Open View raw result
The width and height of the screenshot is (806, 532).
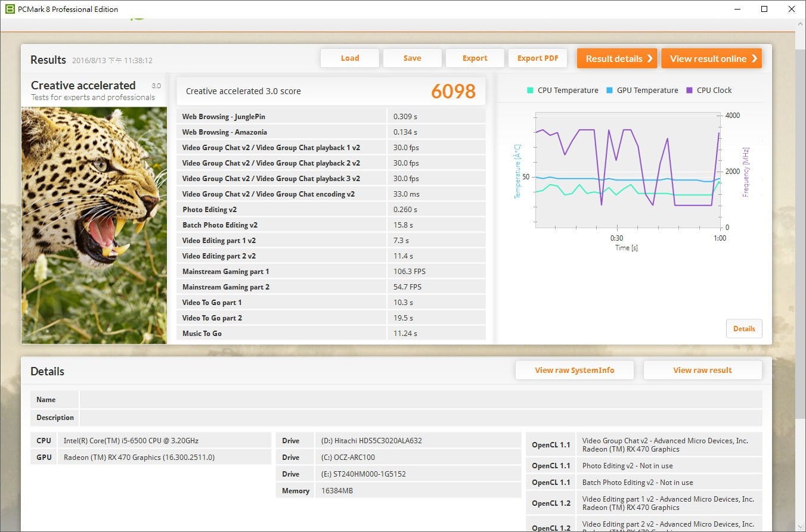702,370
